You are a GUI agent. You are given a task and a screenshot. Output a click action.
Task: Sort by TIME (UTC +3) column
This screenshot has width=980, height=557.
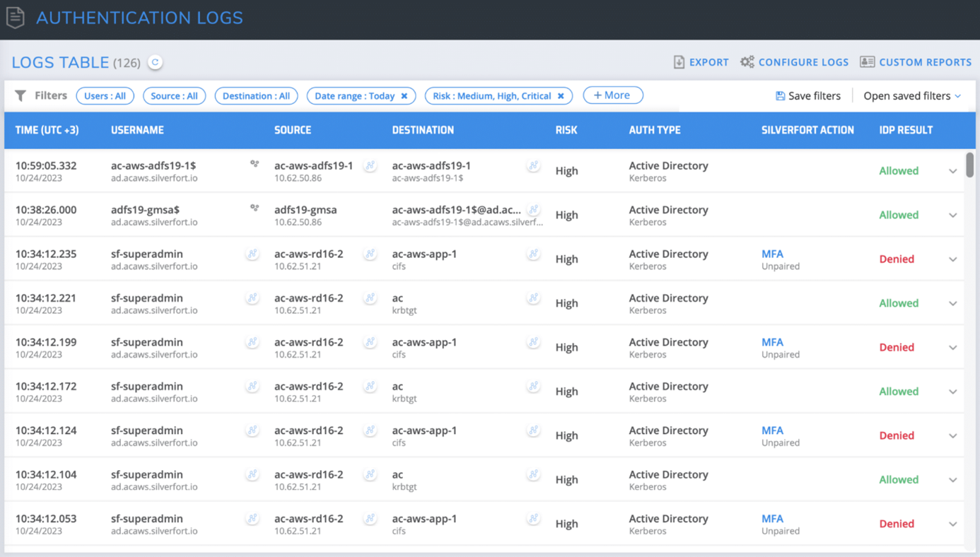pyautogui.click(x=47, y=130)
